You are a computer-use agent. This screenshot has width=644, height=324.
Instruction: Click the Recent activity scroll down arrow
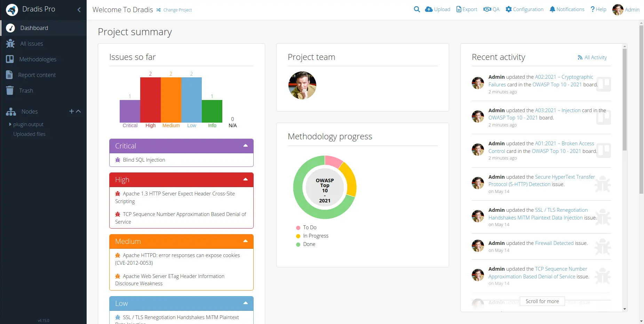point(625,309)
